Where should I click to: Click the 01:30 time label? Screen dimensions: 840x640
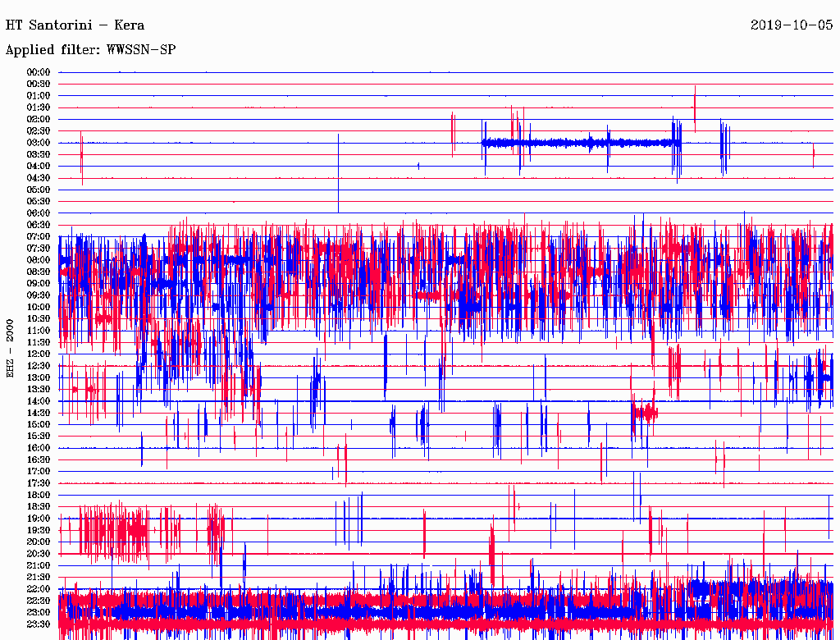click(39, 107)
